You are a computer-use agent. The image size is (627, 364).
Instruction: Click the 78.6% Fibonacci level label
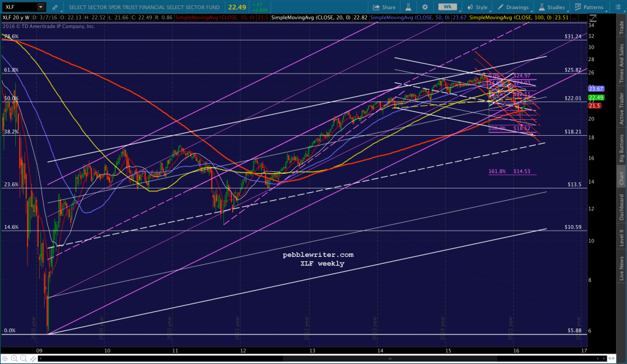[11, 36]
